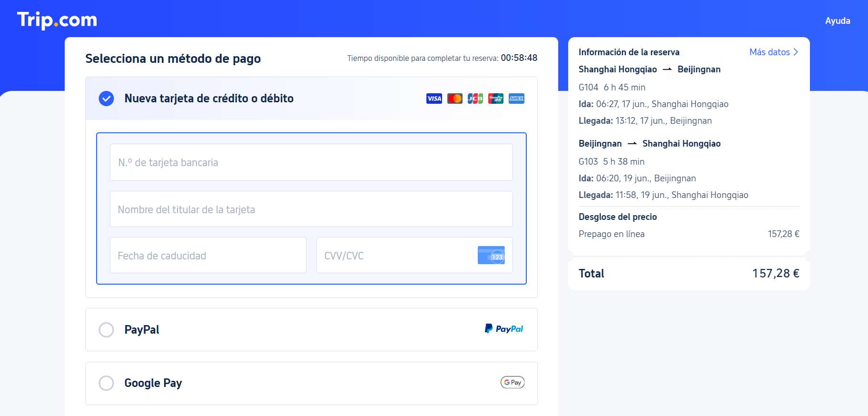Screen dimensions: 868x416
Task: Click the Google Pay option label
Action: pos(153,383)
